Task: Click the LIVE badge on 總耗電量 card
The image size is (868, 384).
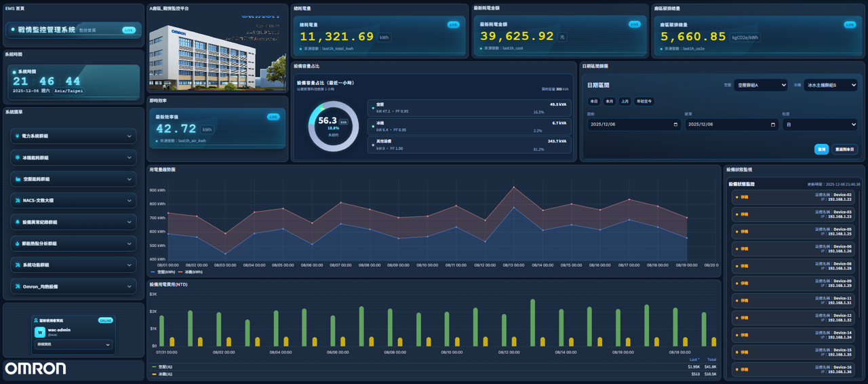Action: click(454, 25)
